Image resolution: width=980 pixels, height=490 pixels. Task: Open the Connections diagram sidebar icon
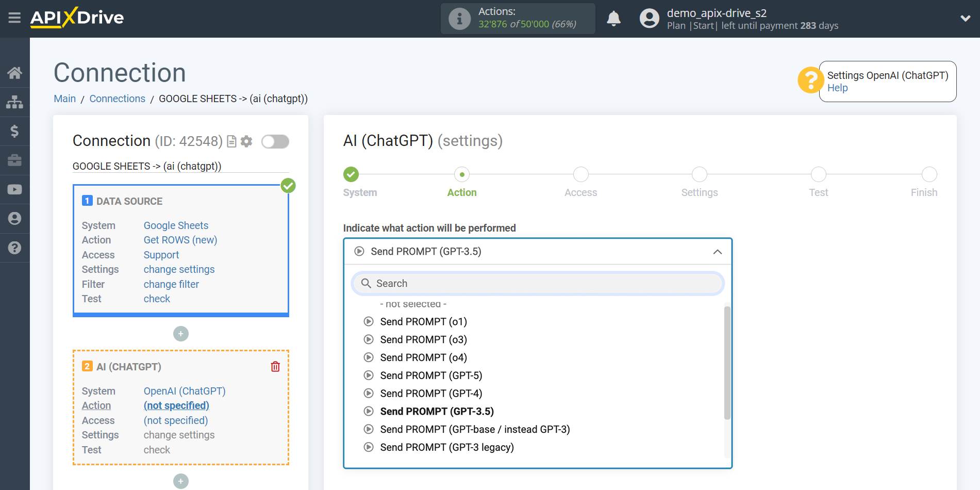tap(15, 102)
